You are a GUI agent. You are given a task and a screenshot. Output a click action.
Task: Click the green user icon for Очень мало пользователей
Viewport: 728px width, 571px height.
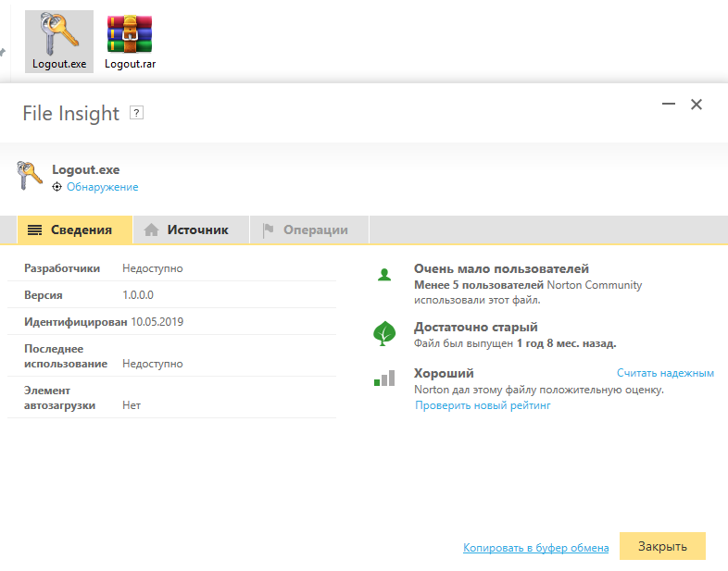[x=384, y=275]
